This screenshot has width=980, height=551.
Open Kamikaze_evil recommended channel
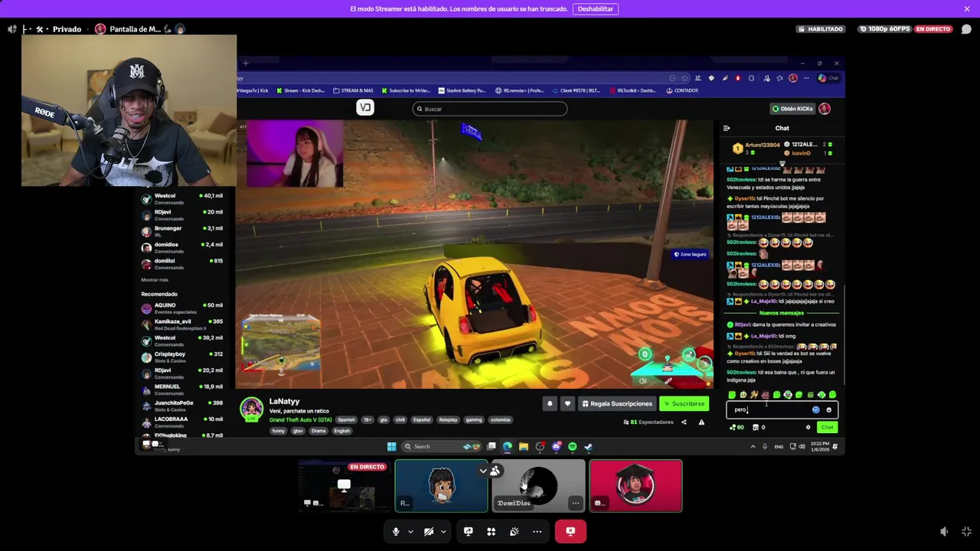tap(182, 324)
